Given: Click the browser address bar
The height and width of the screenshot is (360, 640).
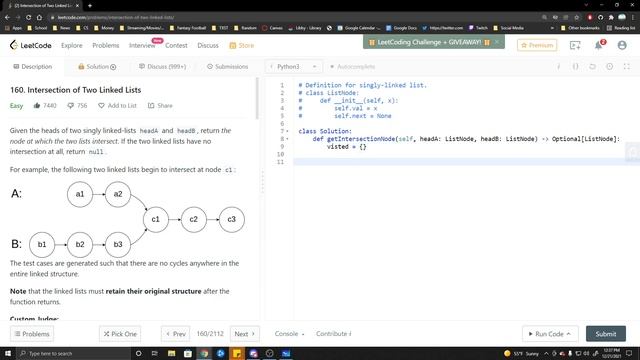Looking at the screenshot, I should coord(294,17).
